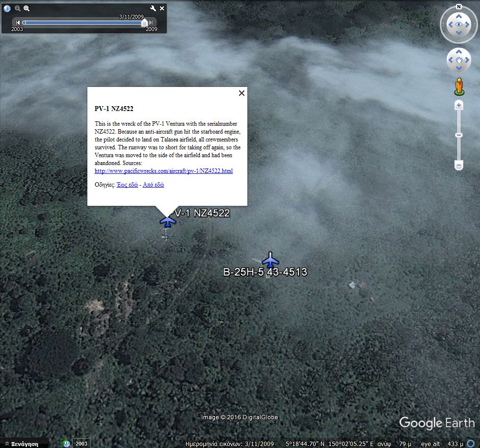Click the hand icon in move joystick
Viewport: 480px width, 448px height.
458,60
